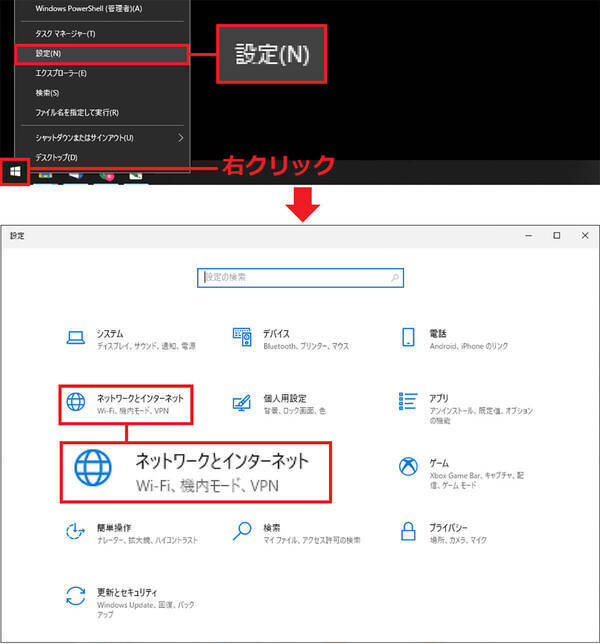Viewport: 600px width, 644px height.
Task: Click the System laptop icon
Action: 76,338
